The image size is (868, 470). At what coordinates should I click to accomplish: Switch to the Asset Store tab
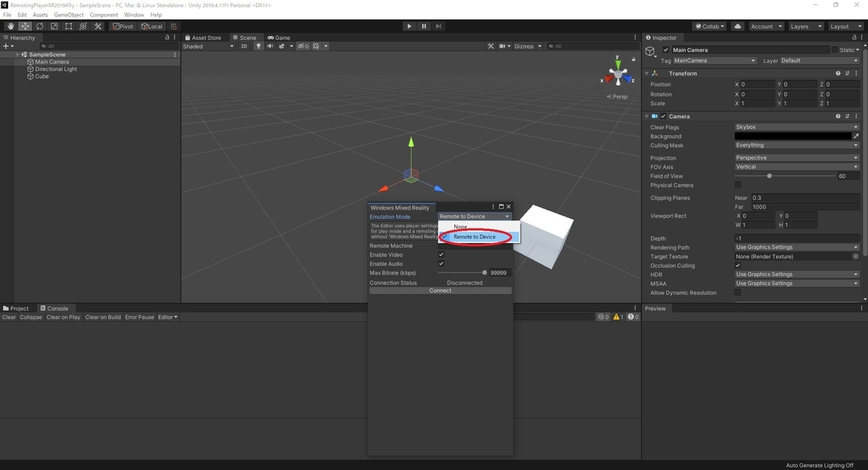click(203, 38)
